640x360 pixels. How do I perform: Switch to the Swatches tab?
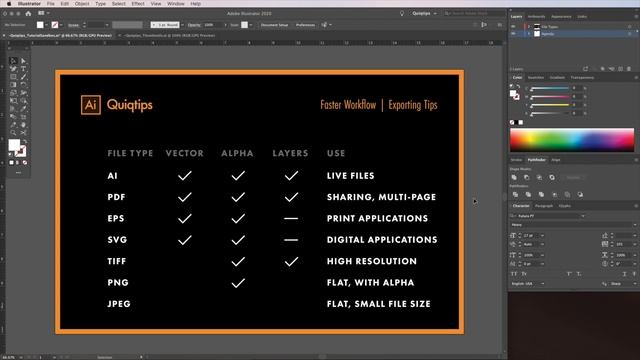point(536,78)
